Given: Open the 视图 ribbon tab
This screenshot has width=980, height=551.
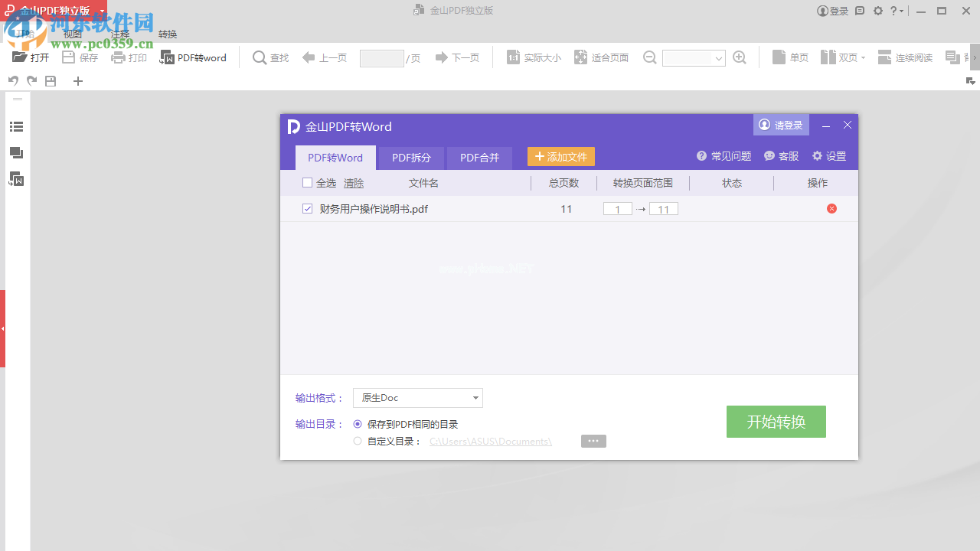Looking at the screenshot, I should [72, 34].
